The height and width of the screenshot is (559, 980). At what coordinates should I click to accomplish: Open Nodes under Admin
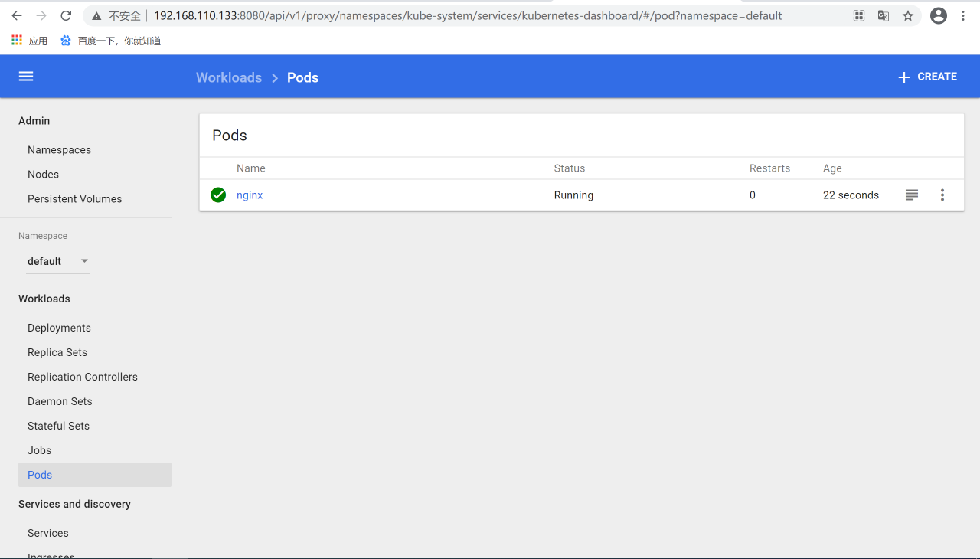coord(43,175)
